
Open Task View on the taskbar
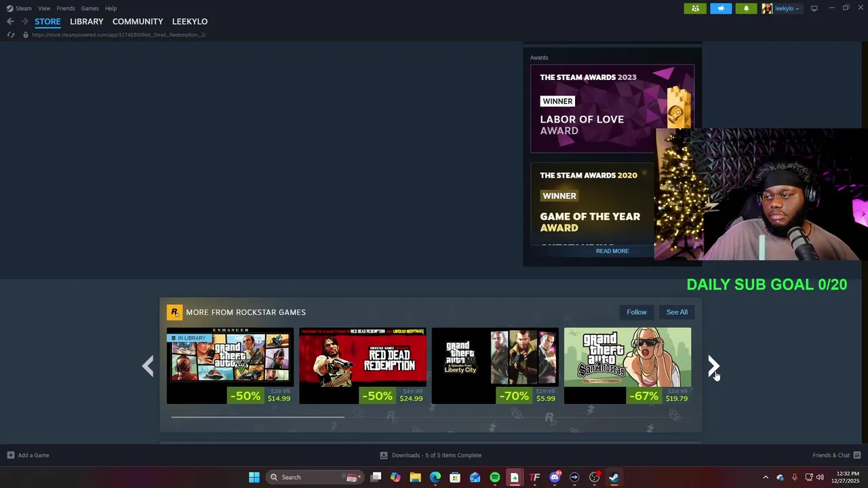(376, 477)
